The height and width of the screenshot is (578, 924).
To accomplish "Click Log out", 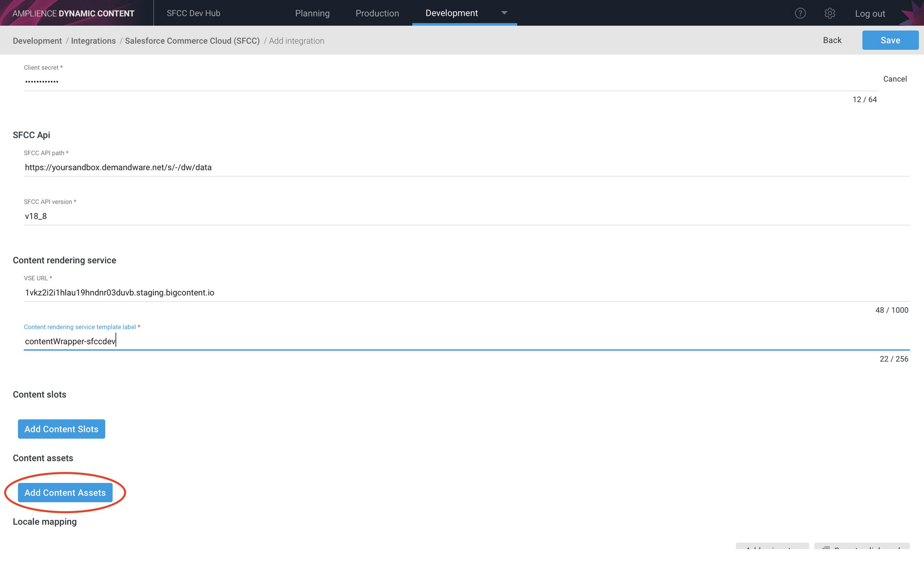I will pyautogui.click(x=870, y=14).
